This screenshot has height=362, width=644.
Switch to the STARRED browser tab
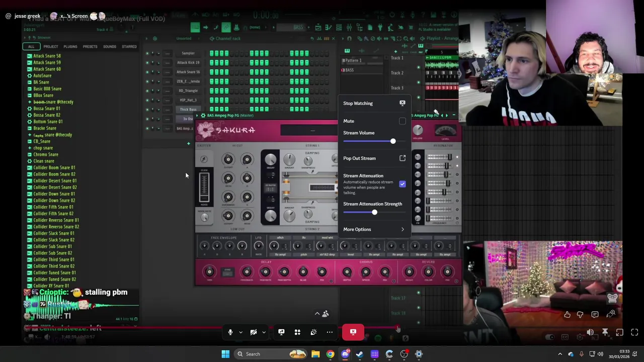[129, 47]
